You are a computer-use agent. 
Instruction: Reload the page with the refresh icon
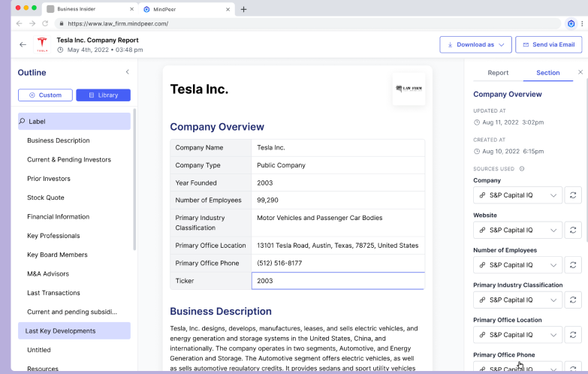45,23
